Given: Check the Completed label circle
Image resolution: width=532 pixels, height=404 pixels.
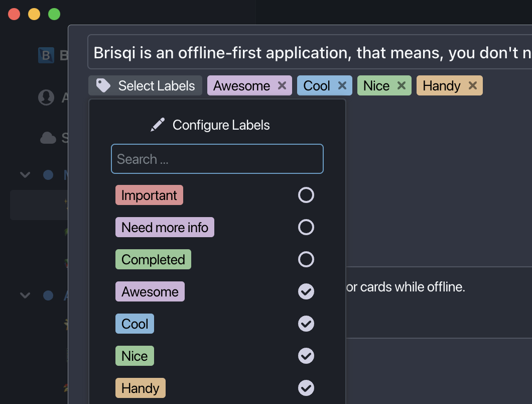Looking at the screenshot, I should point(306,259).
